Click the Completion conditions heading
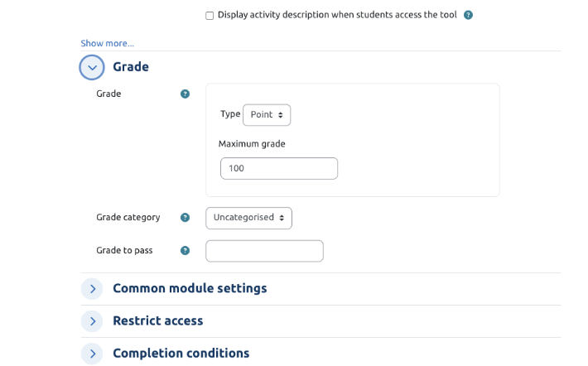Viewport: 588px width, 366px height. click(x=181, y=353)
